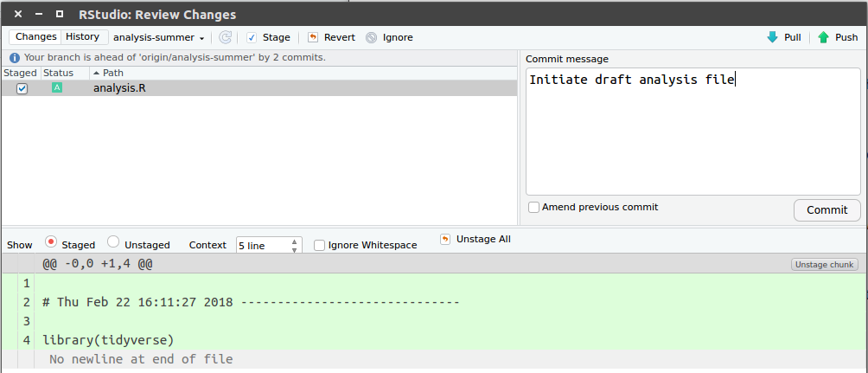Enable Amend previous commit checkbox
The height and width of the screenshot is (373, 868).
pyautogui.click(x=534, y=208)
